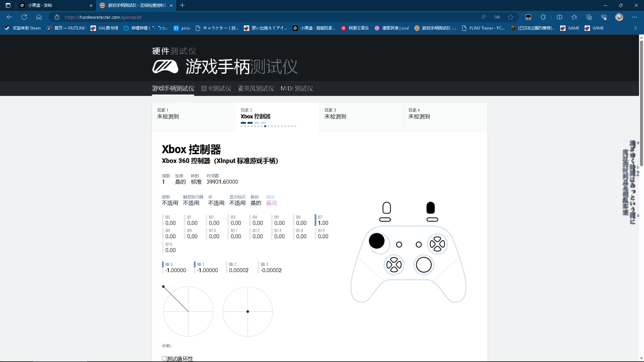Screen dimensions: 644x362
Task: Activate the Read aloud icon
Action: point(484,17)
